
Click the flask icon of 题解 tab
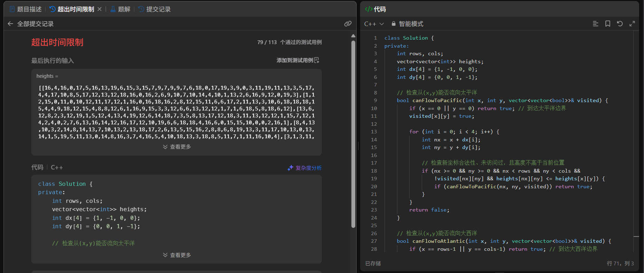click(x=113, y=9)
